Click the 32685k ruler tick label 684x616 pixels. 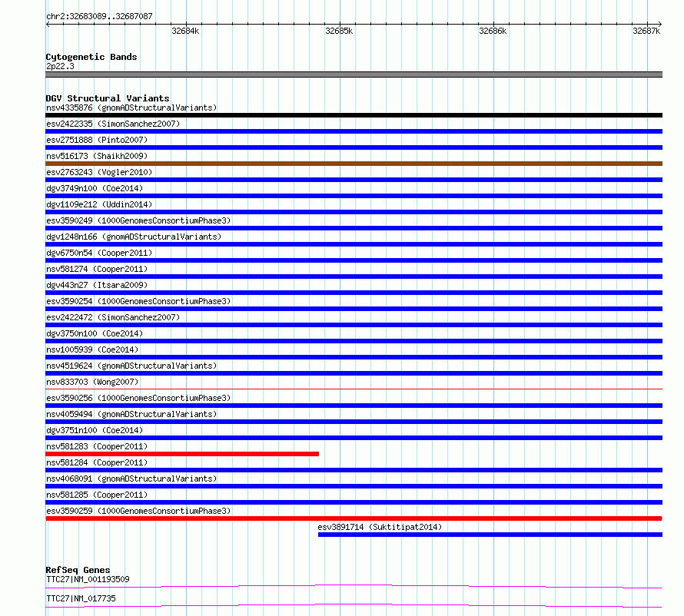[x=339, y=31]
